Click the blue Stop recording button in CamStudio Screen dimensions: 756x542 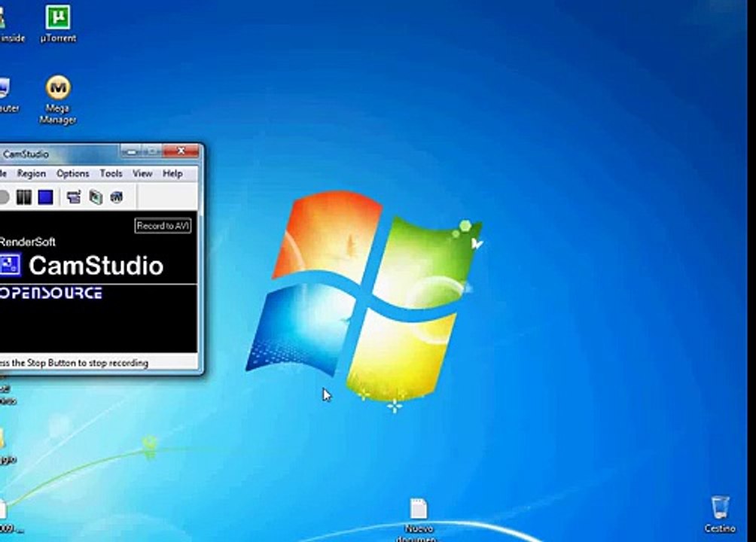pos(46,197)
